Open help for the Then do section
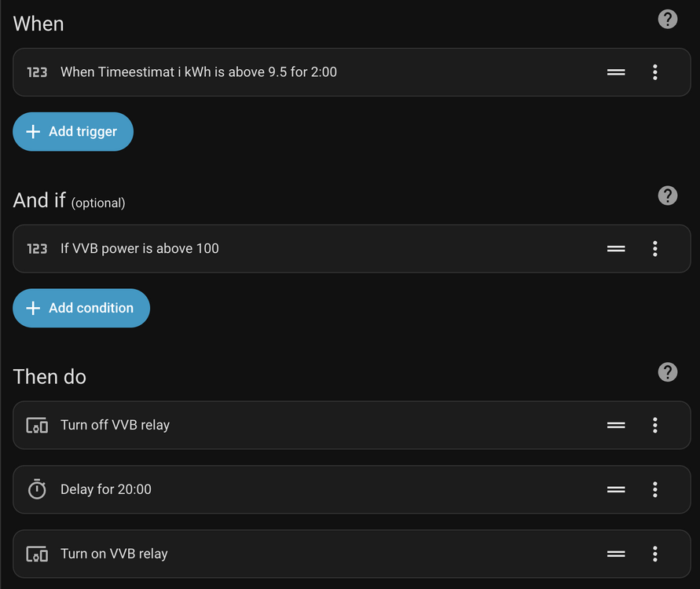Image resolution: width=700 pixels, height=589 pixels. coord(667,372)
